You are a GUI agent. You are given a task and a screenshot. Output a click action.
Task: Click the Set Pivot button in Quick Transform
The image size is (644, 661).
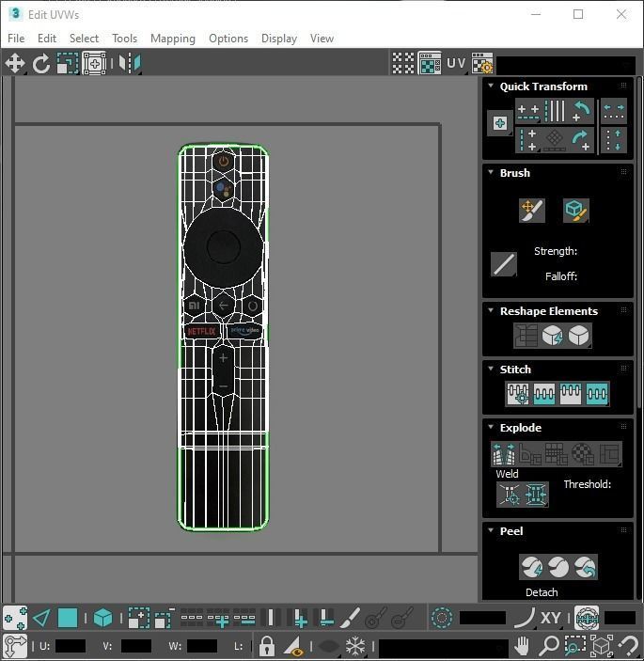coord(500,123)
